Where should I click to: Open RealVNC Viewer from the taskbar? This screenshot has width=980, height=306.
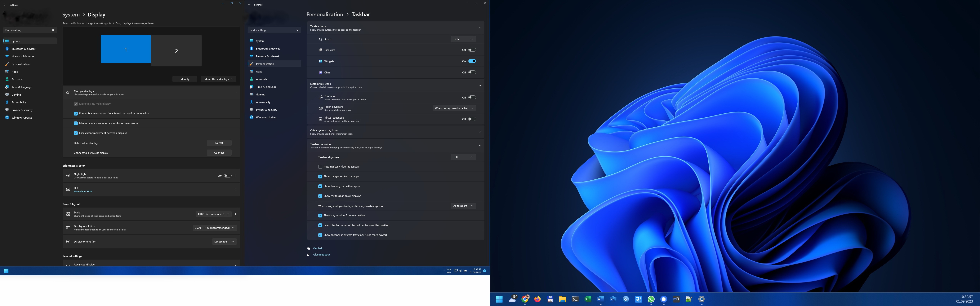(x=638, y=299)
